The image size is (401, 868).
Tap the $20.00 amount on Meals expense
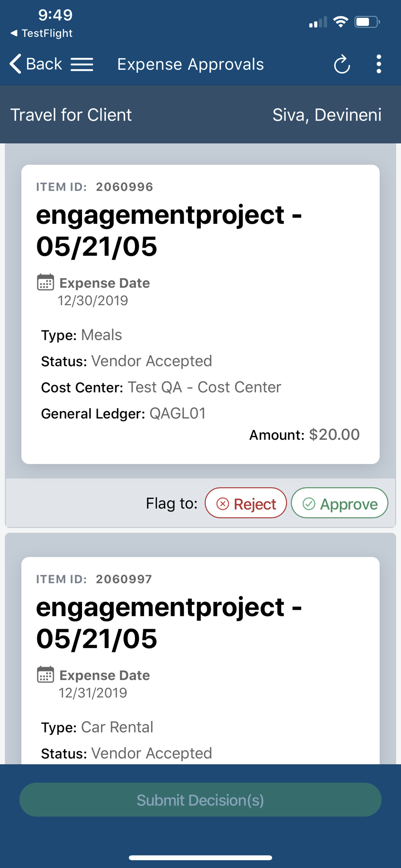tap(334, 434)
